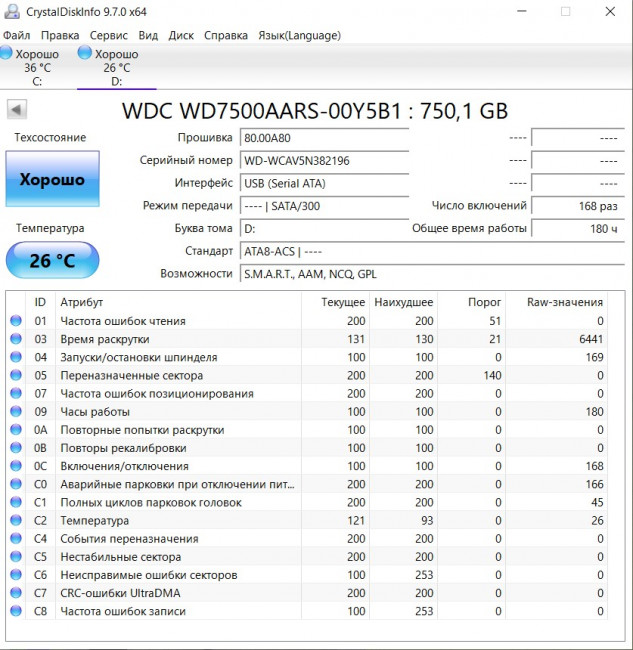Screen dimensions: 633x650
Task: Click the Наихудшее column header
Action: pyautogui.click(x=403, y=302)
